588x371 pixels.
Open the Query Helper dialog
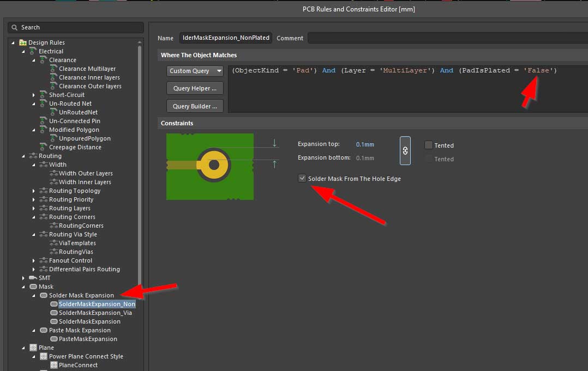pos(195,88)
